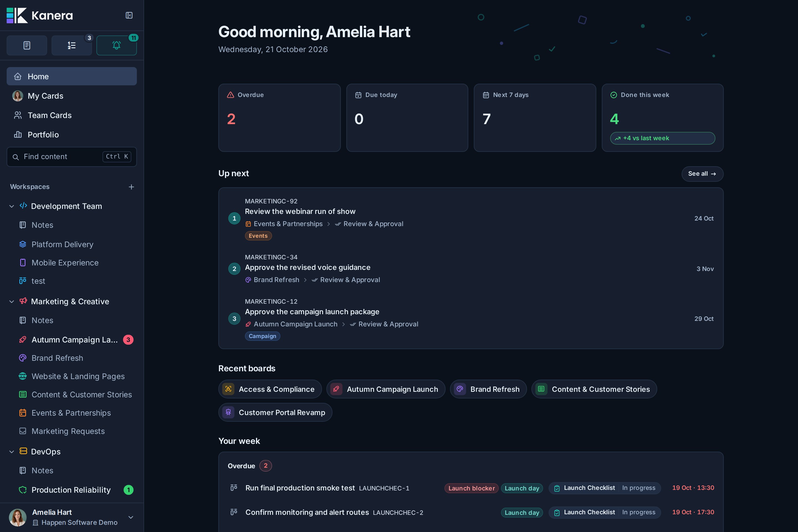Open Autumn Campaign Launch recent board chip
The height and width of the screenshot is (532, 798).
pyautogui.click(x=386, y=389)
